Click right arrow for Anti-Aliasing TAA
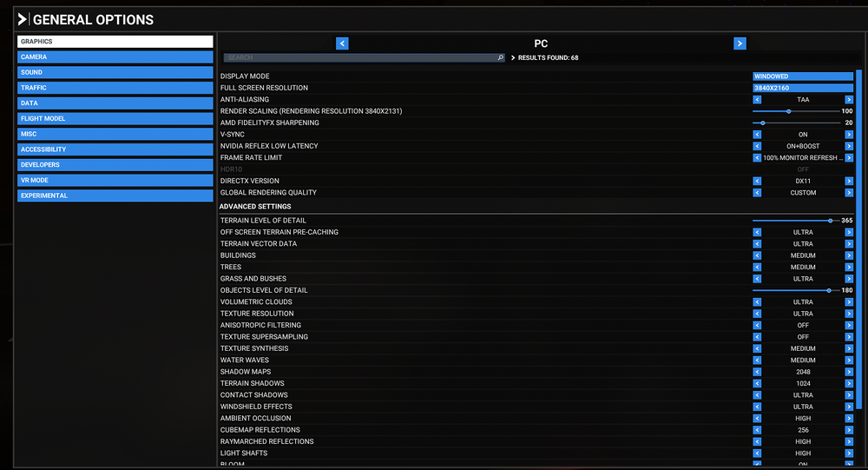Viewport: 868px width, 470px height. [849, 100]
